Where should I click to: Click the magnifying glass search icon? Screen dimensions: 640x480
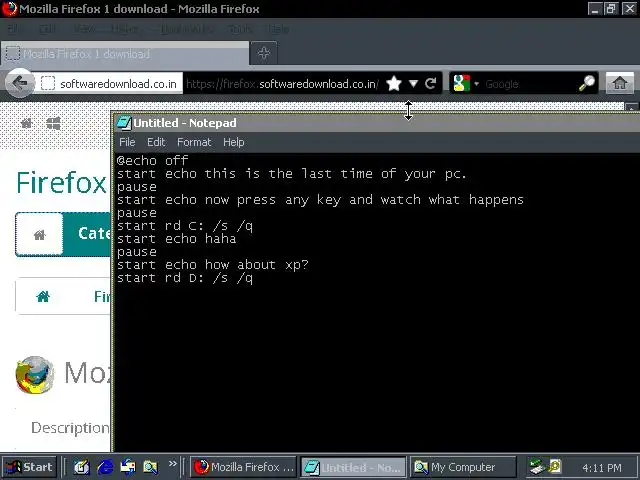[587, 84]
